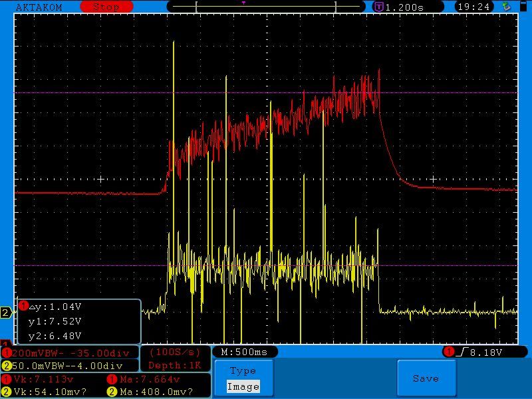Click the Save button
Viewport: 532px width, 399px height.
pos(426,378)
